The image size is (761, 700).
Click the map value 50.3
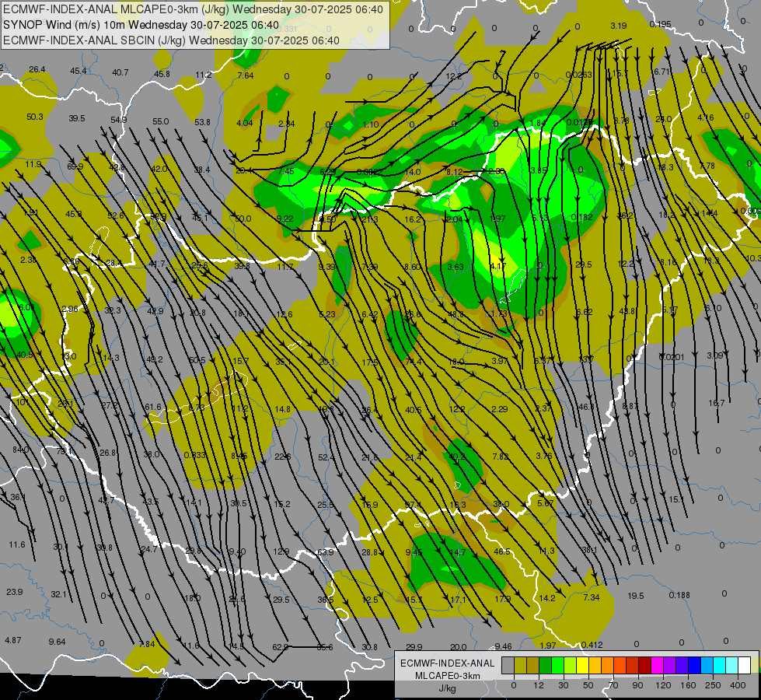point(34,117)
